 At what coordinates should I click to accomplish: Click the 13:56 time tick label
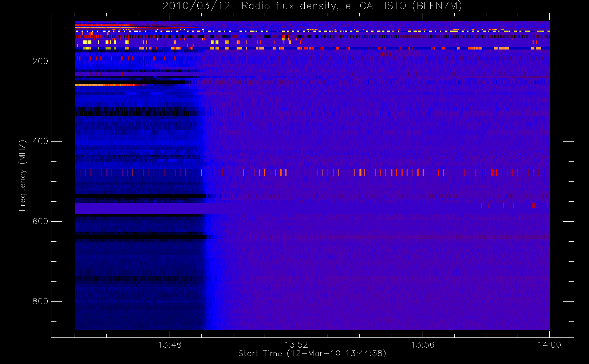[x=423, y=345]
